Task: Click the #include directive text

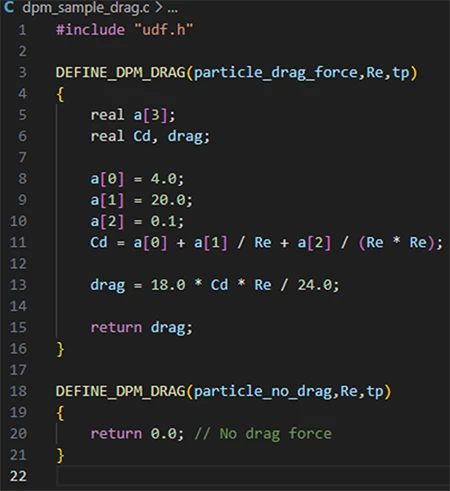Action: click(90, 30)
